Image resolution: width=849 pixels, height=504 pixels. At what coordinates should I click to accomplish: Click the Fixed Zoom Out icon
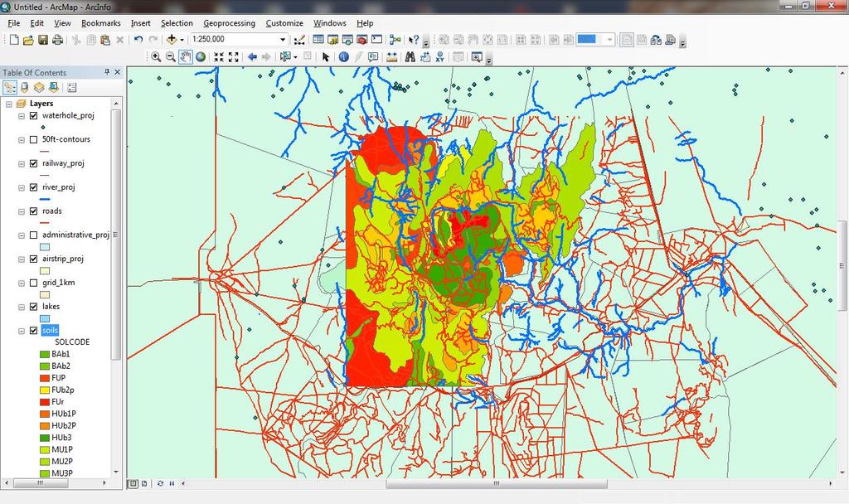[x=234, y=57]
